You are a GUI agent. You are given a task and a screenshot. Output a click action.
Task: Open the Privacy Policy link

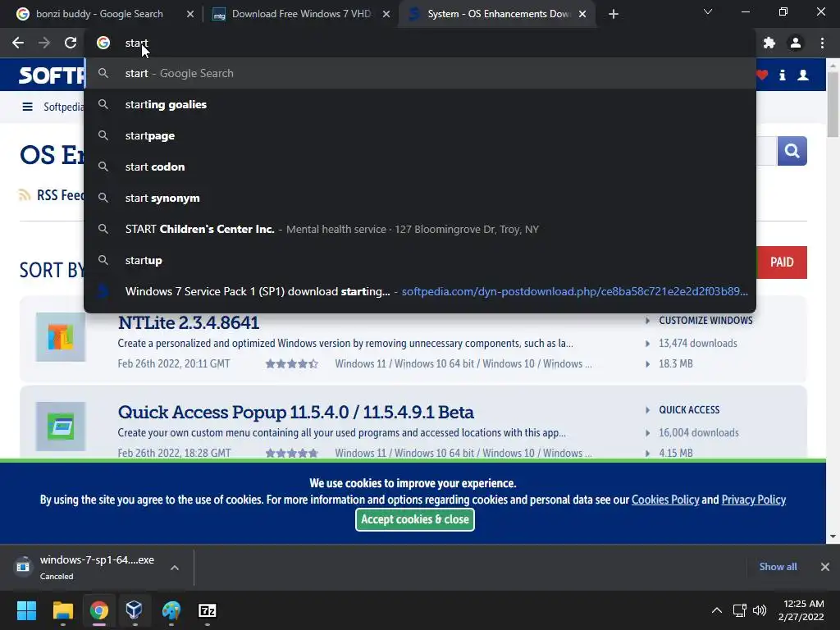click(x=754, y=500)
